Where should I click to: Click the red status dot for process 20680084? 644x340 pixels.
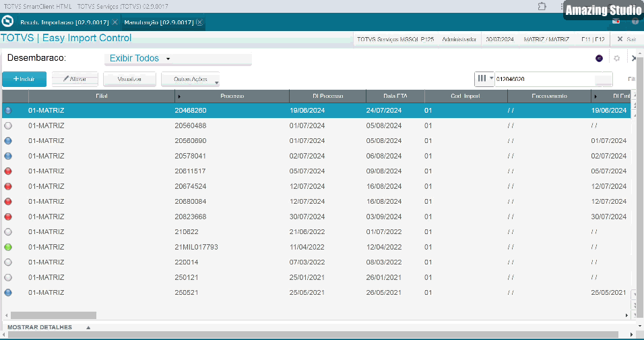pyautogui.click(x=8, y=202)
